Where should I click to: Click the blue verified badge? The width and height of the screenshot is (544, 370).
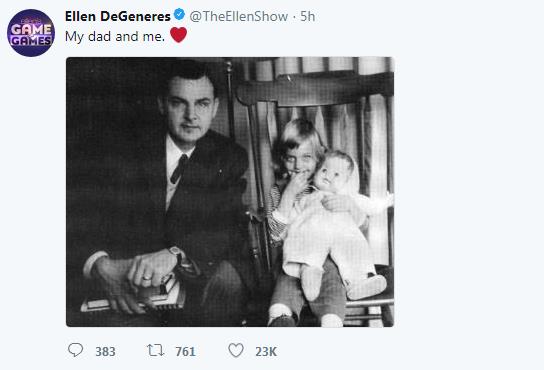click(x=179, y=15)
